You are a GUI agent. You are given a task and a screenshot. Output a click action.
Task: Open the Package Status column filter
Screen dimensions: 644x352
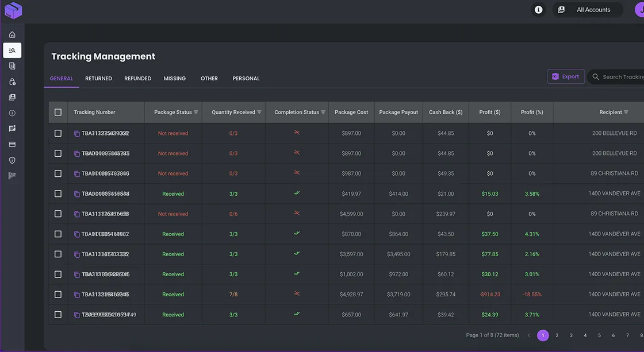[196, 113]
